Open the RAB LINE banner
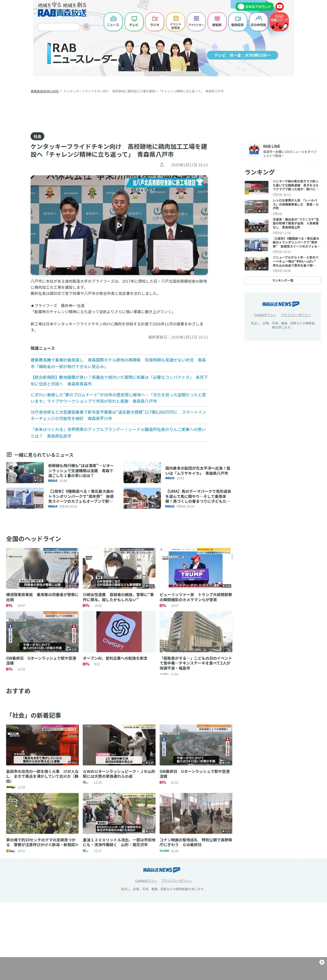This screenshot has height=980, width=327. (282, 151)
